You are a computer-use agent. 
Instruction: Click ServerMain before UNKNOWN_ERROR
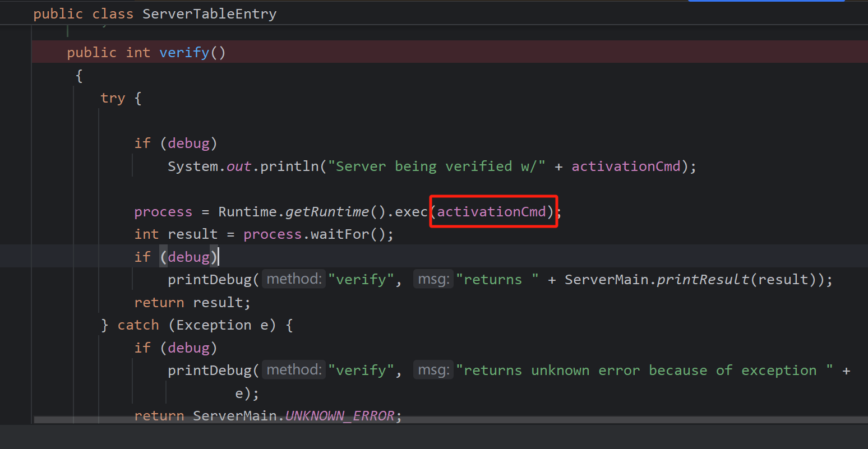click(x=235, y=416)
